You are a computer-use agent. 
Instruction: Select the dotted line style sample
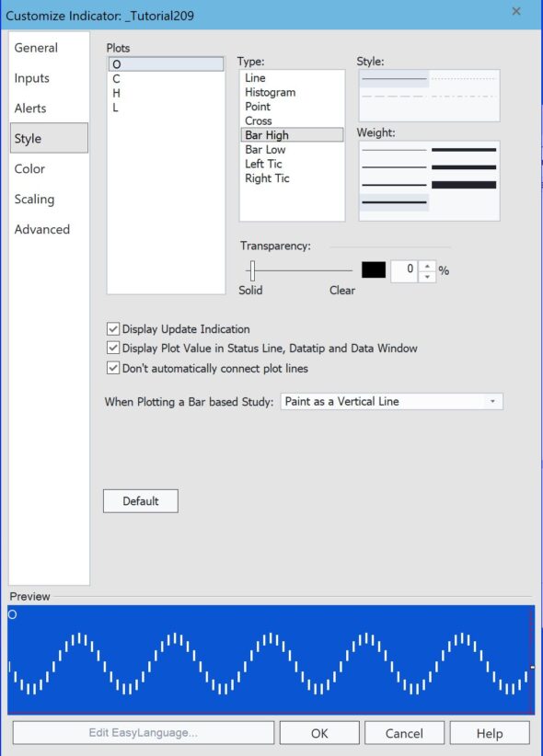click(x=464, y=78)
